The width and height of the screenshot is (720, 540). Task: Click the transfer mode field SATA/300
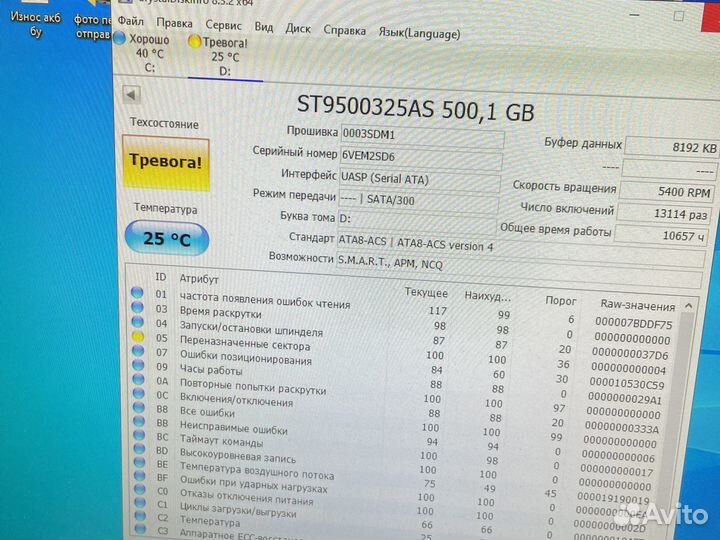point(418,201)
